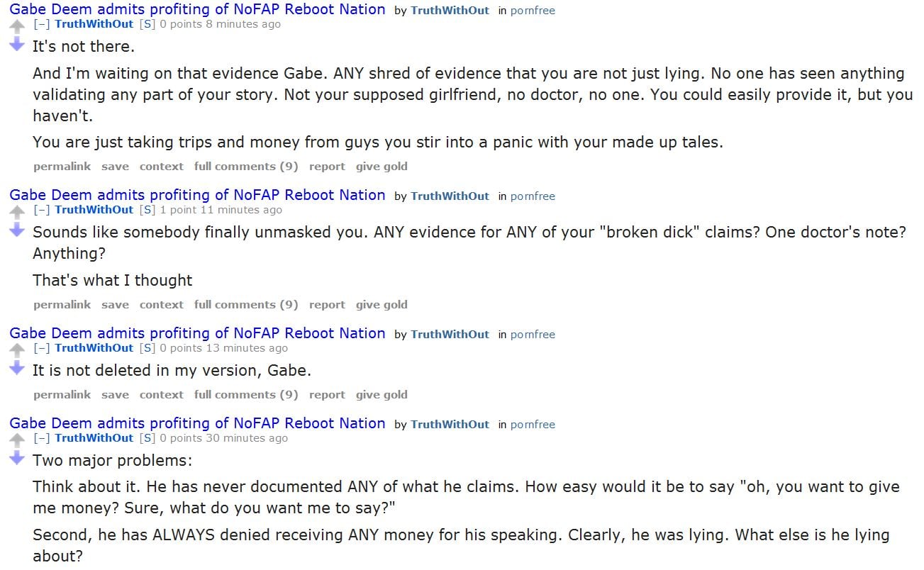Downvote the "Two major problems" comment
The width and height of the screenshot is (924, 570).
click(x=18, y=458)
